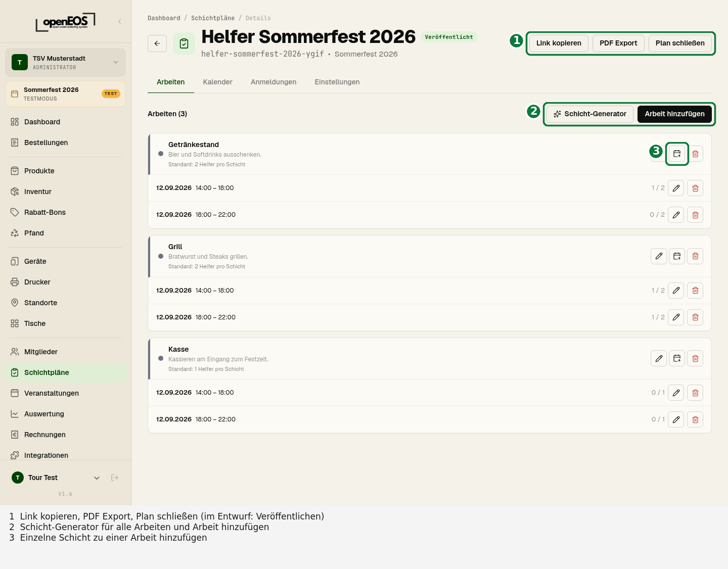Edit Kasse 14:00 – 18:00 shift
Screen dimensions: 728x569
tap(676, 393)
